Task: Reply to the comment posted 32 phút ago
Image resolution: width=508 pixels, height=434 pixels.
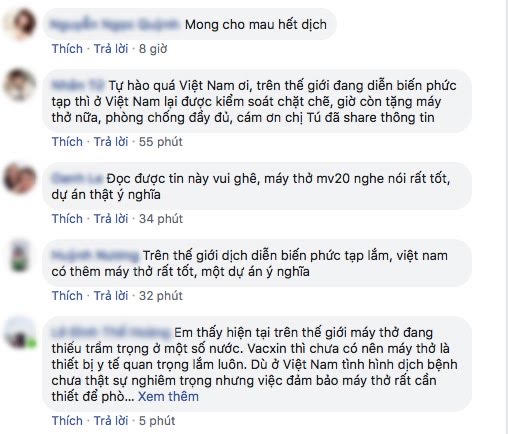Action: (111, 296)
